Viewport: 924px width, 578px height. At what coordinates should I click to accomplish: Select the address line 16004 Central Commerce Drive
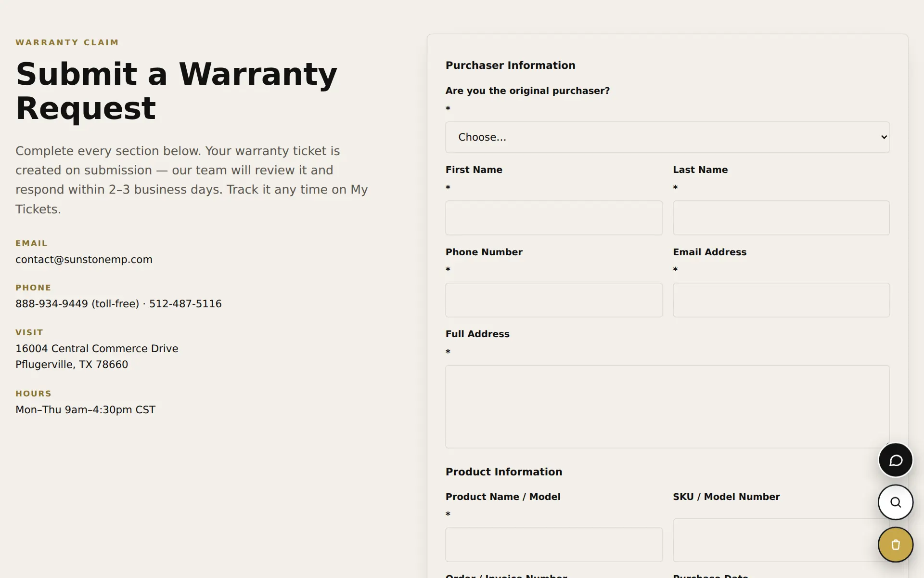tap(97, 349)
